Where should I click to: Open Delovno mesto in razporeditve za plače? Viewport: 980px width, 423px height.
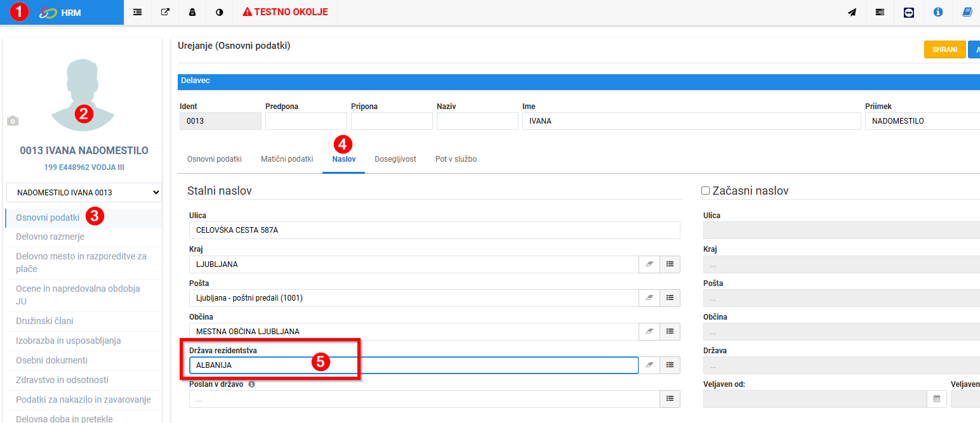click(x=84, y=263)
